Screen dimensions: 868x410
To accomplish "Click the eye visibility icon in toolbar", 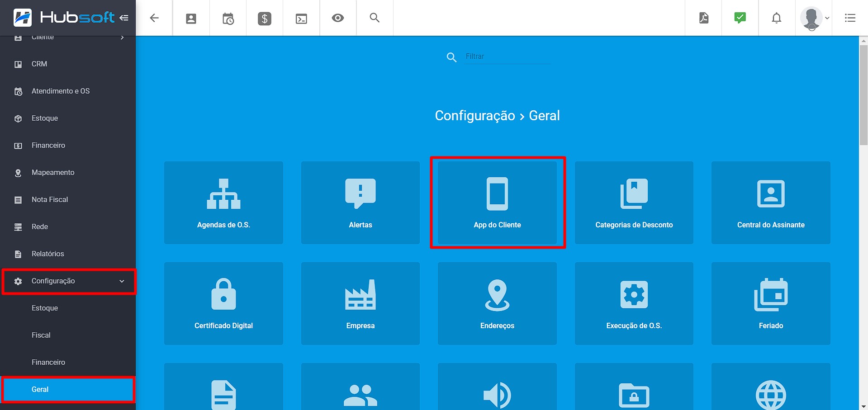I will 338,18.
